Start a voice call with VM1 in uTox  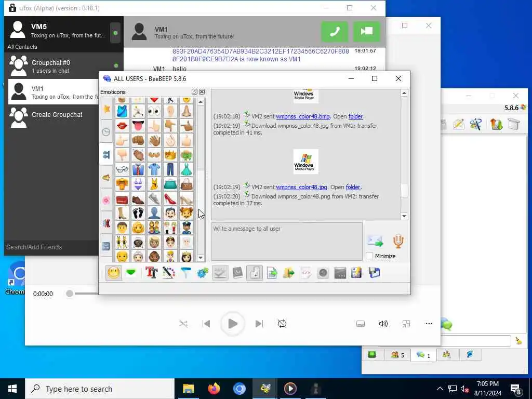coord(335,32)
